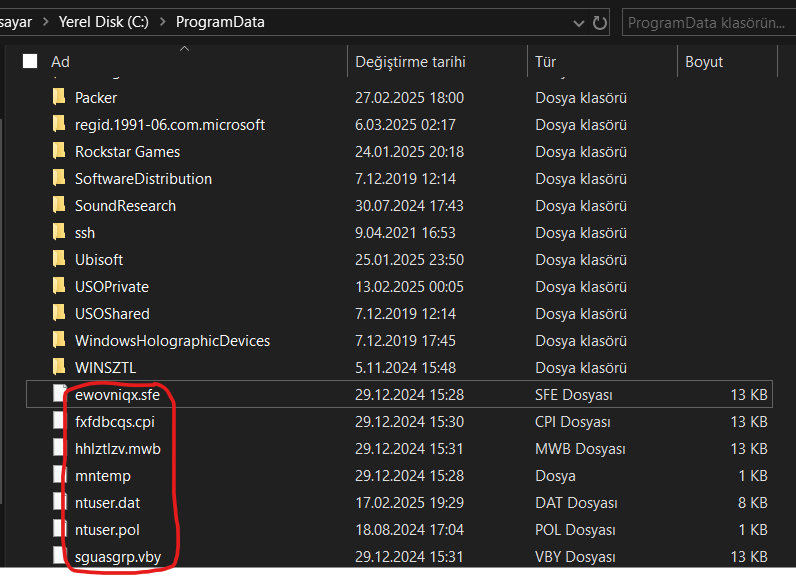This screenshot has height=576, width=796.
Task: Select the mntemp file name
Action: coord(103,476)
